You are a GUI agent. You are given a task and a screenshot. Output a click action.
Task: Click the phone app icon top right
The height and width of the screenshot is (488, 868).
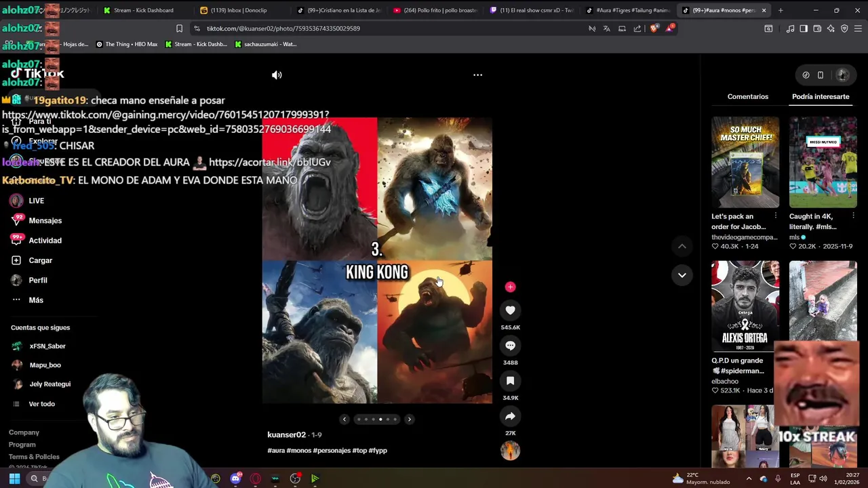(821, 75)
